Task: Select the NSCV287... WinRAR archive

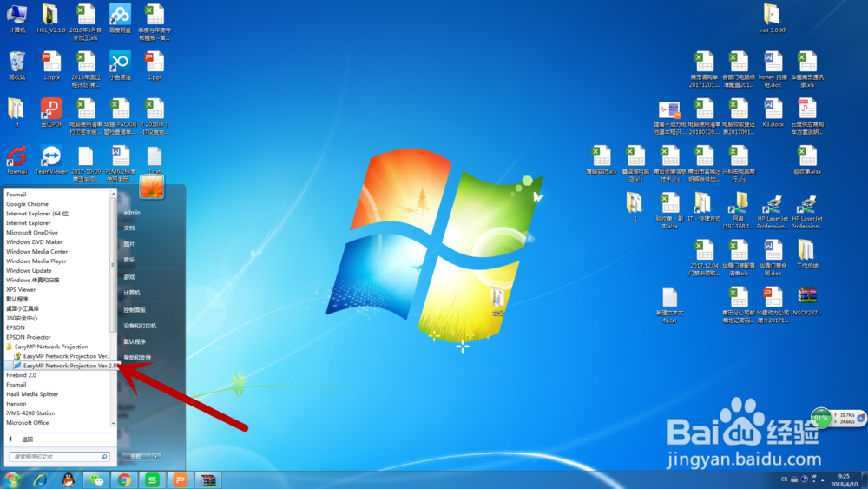Action: coord(807,301)
